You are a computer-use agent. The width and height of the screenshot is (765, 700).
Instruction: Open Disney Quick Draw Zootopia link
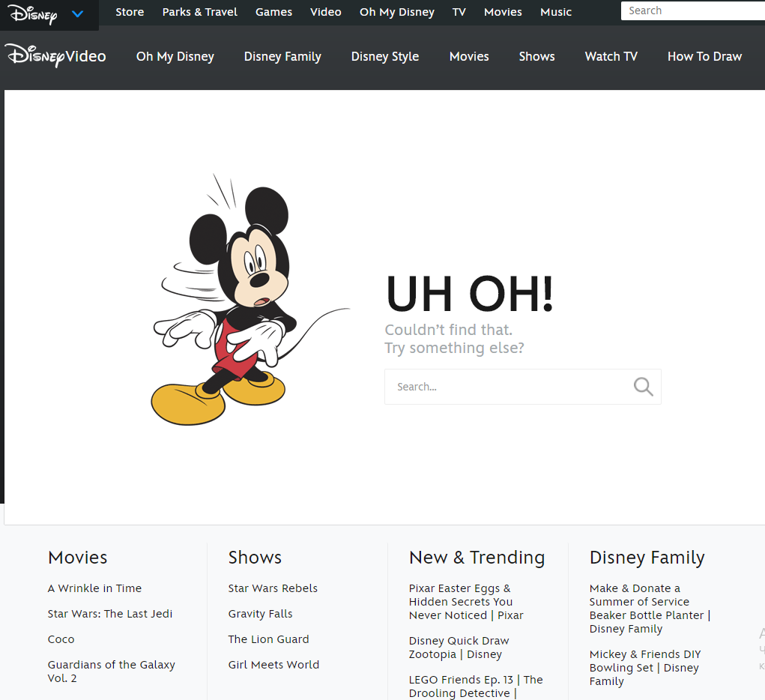pyautogui.click(x=459, y=648)
